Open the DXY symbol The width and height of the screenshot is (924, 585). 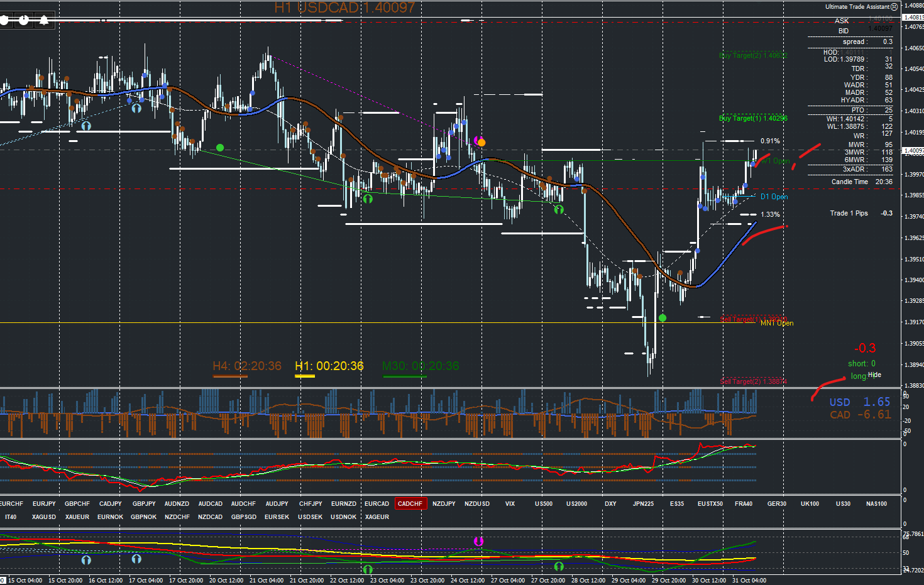point(610,503)
